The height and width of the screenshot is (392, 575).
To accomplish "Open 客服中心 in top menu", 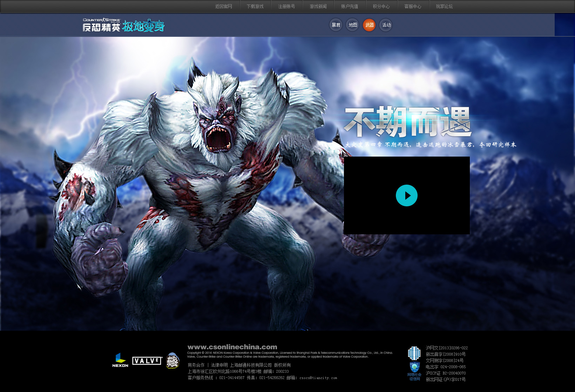I will [x=413, y=6].
